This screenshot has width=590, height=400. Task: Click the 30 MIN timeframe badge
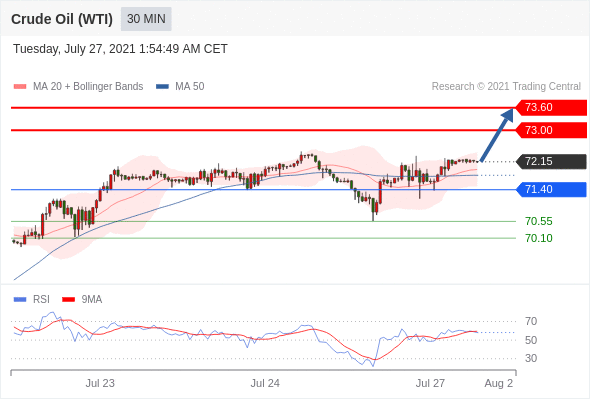[146, 19]
